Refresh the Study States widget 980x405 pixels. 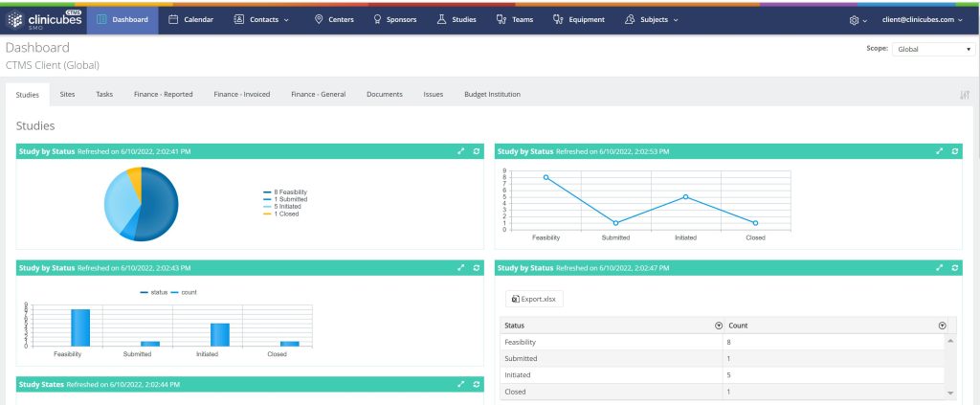click(x=477, y=384)
